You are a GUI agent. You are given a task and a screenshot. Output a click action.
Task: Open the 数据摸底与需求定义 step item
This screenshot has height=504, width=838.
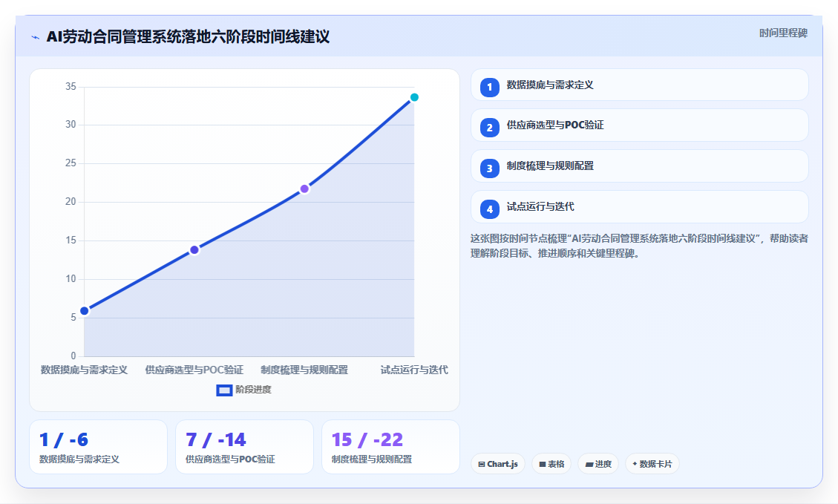pos(640,85)
